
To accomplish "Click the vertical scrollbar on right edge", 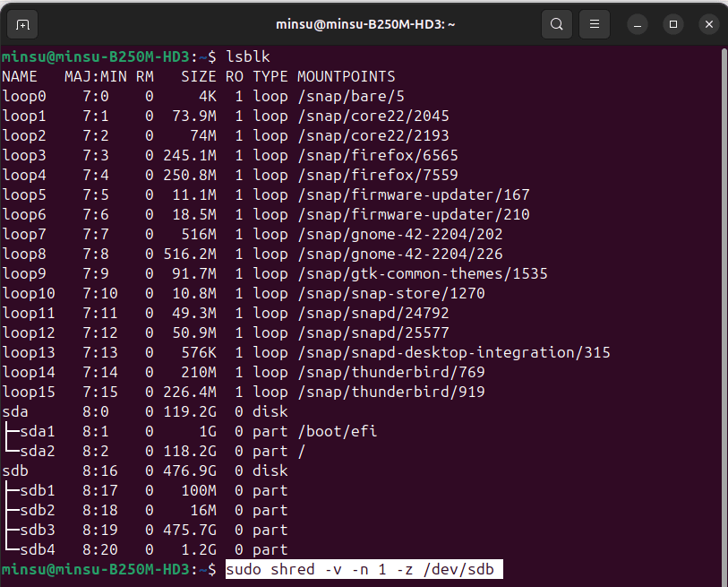I will click(723, 314).
